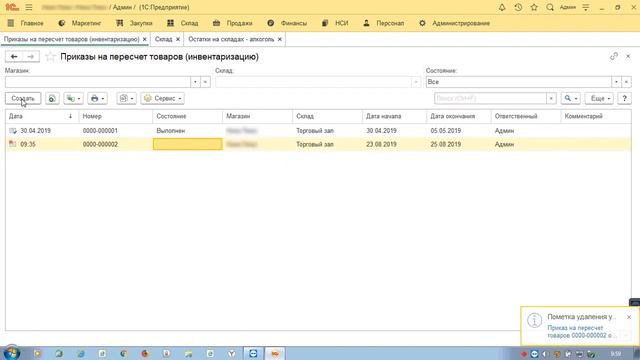The width and height of the screenshot is (640, 360).
Task: Sort by the Номер column header
Action: (x=116, y=116)
